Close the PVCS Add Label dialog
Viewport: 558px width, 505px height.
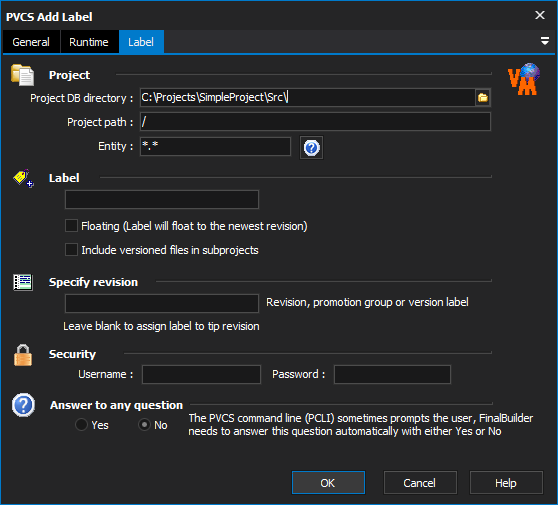[x=540, y=15]
